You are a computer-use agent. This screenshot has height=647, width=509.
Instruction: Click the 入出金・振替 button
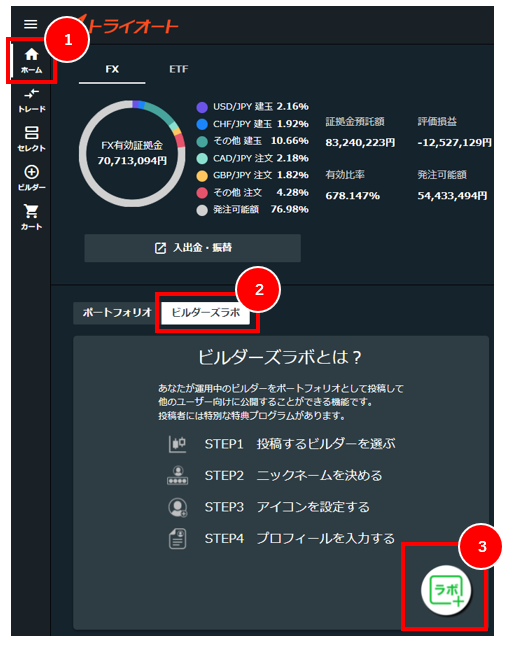click(193, 248)
